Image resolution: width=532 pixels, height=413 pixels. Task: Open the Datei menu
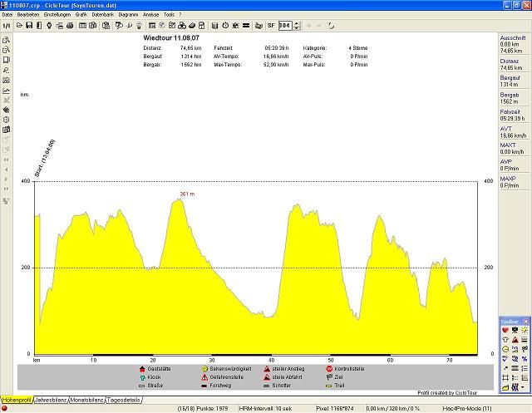pos(7,15)
